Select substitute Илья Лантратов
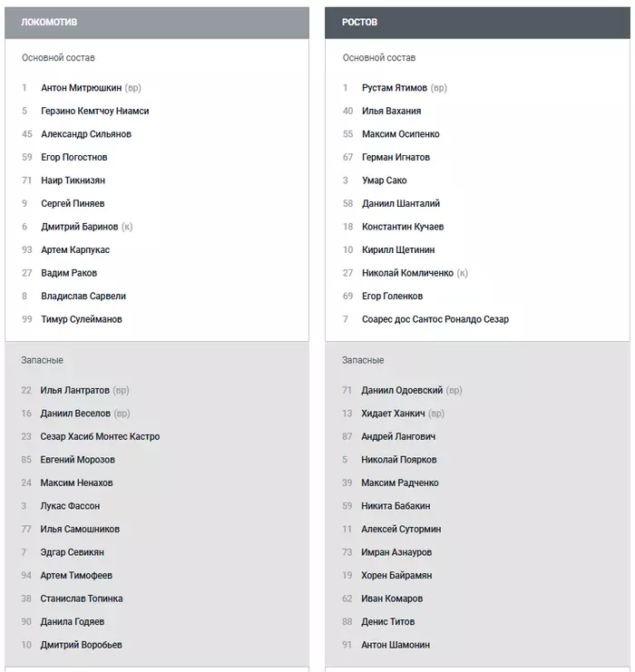Image resolution: width=635 pixels, height=672 pixels. [74, 390]
